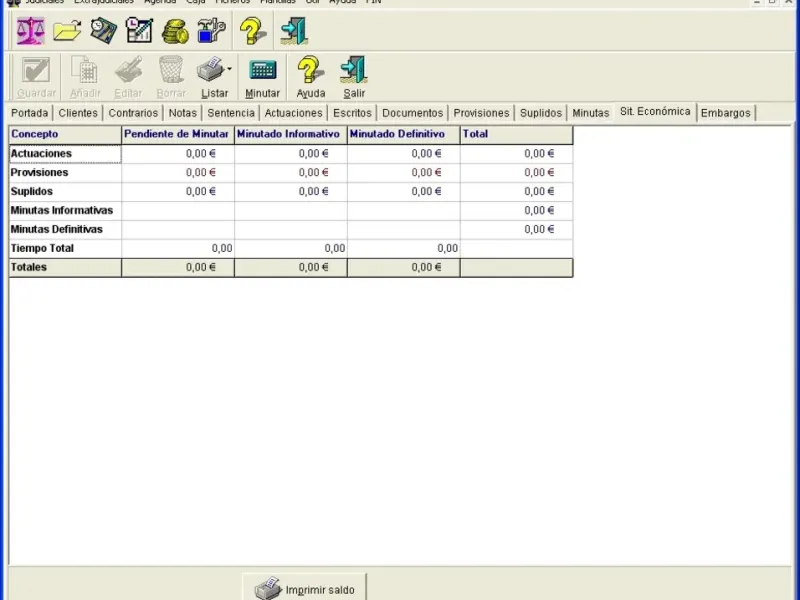
Task: Open the Escritos tab
Action: click(x=352, y=113)
